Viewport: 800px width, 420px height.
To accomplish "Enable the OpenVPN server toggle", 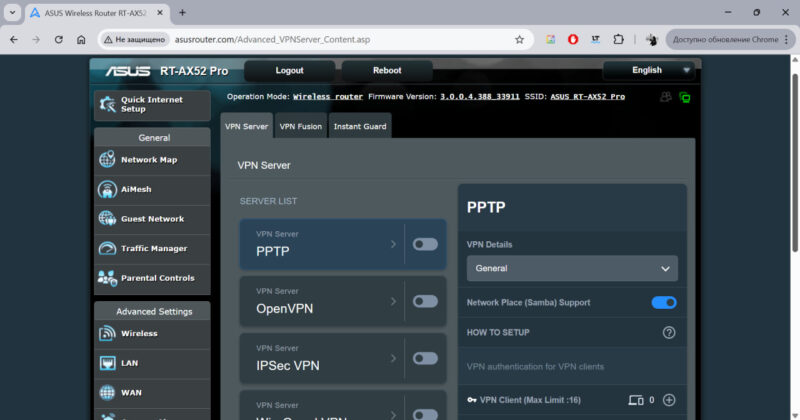I will pos(425,301).
